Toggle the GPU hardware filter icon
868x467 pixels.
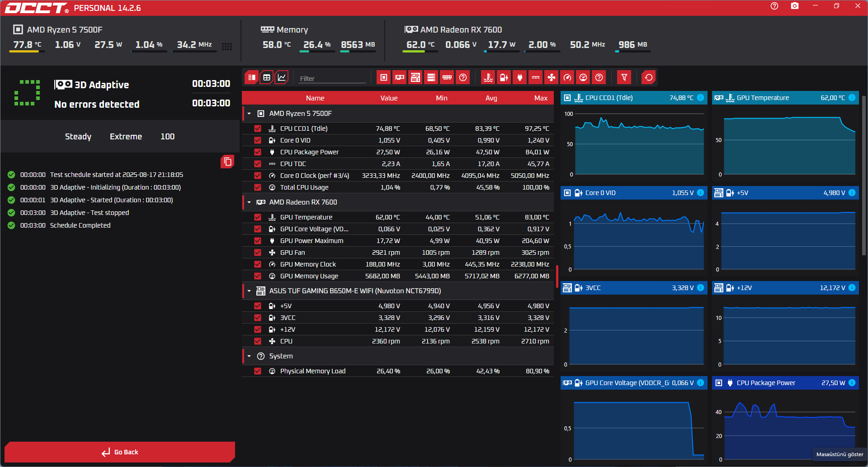coord(400,77)
